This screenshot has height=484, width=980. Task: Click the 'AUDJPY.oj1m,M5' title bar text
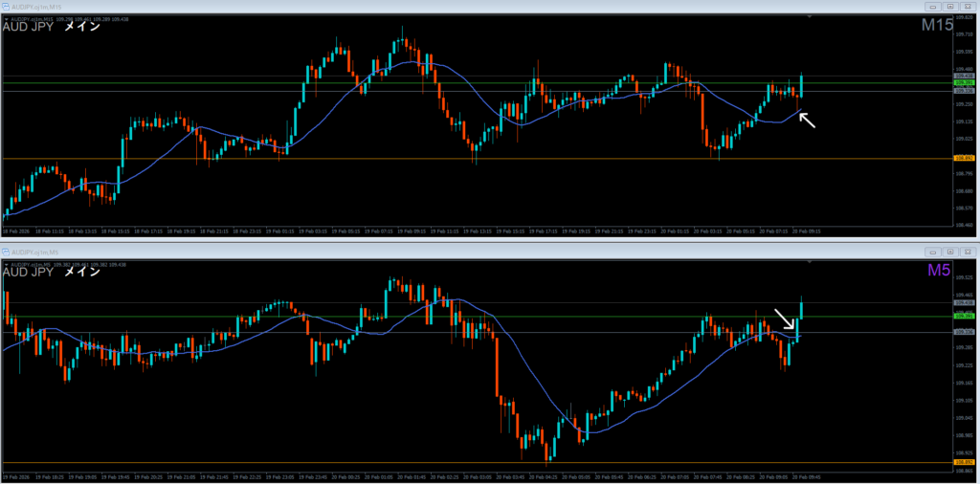tap(33, 253)
